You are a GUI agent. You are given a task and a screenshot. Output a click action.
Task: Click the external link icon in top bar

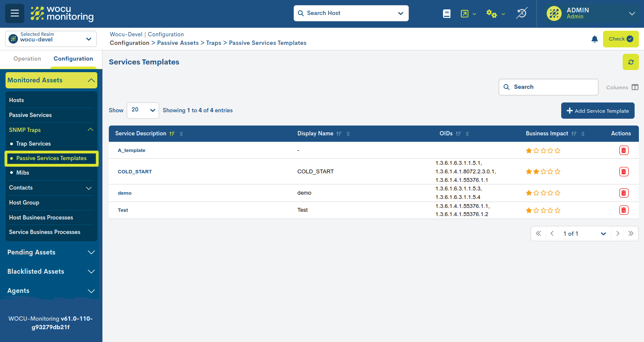465,13
